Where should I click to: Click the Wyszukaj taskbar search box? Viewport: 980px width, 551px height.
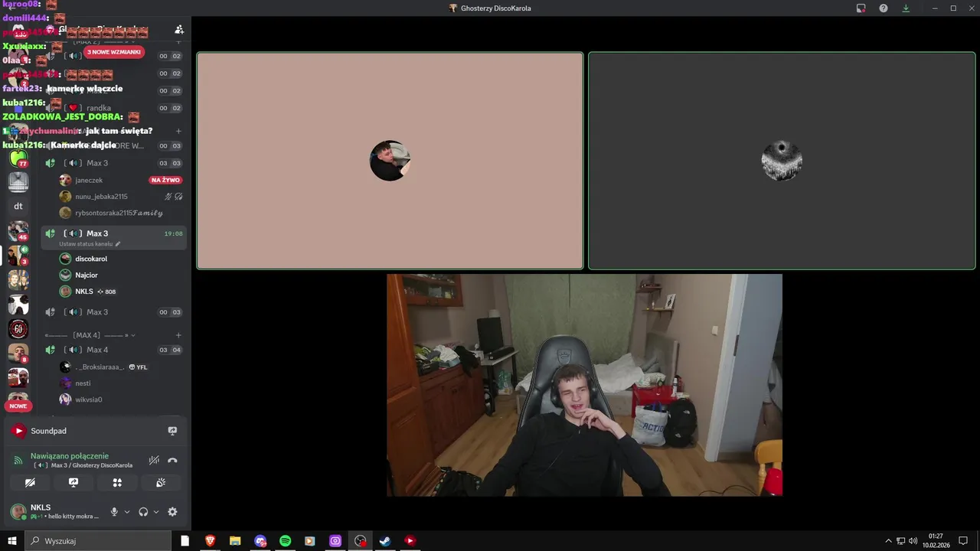pos(98,541)
